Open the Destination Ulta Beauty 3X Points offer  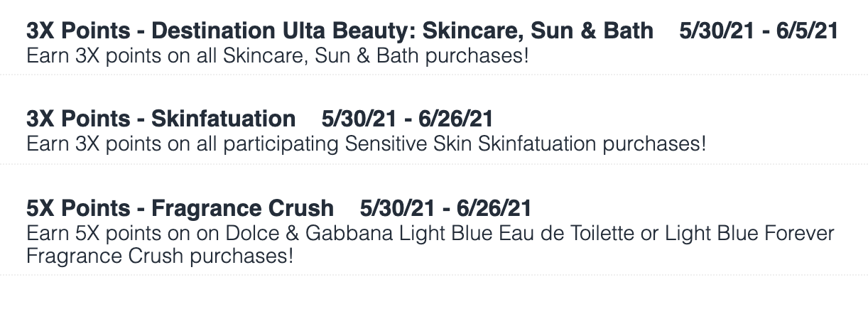pos(340,31)
